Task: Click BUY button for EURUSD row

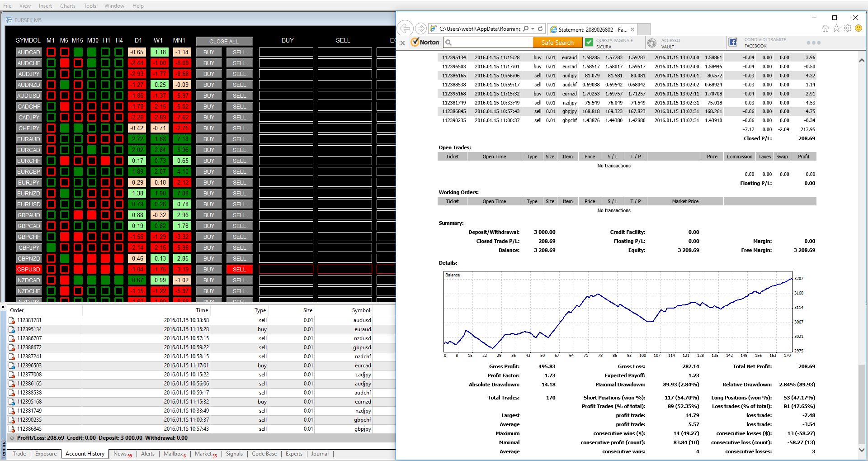Action: pos(209,204)
